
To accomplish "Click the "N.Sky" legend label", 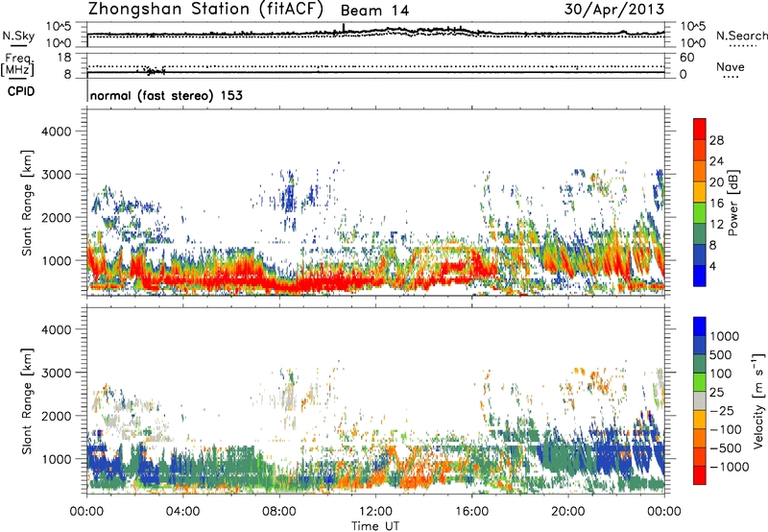I will pos(18,36).
